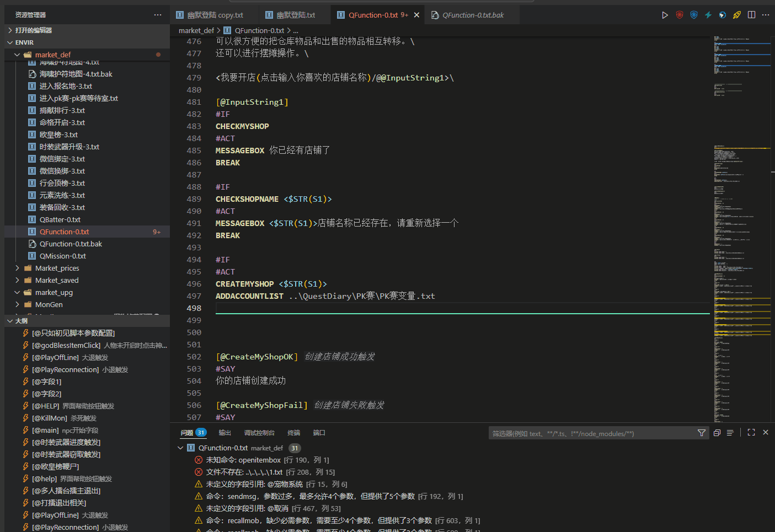Switch to the 幽默登陆.txt editor tab
This screenshot has height=532, width=775.
point(295,15)
